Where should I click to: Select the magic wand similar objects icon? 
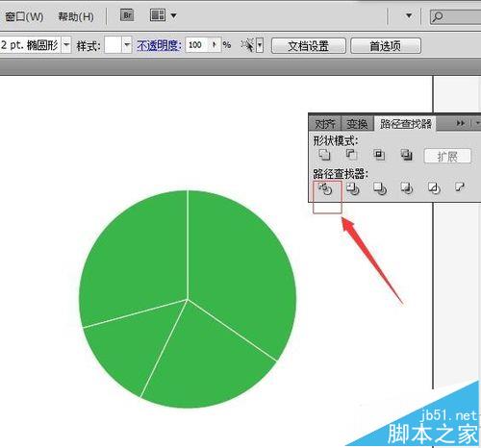coord(247,45)
